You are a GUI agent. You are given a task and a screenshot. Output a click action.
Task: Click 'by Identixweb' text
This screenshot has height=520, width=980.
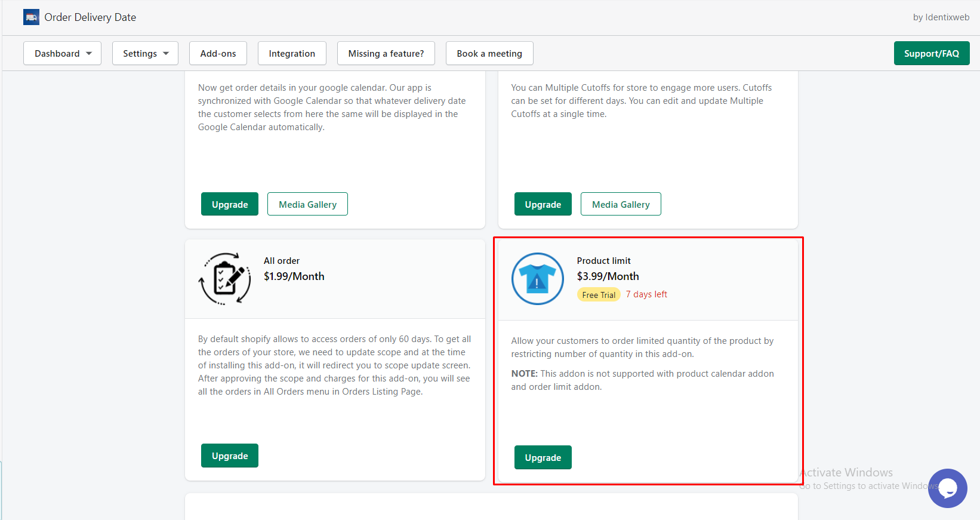click(941, 17)
